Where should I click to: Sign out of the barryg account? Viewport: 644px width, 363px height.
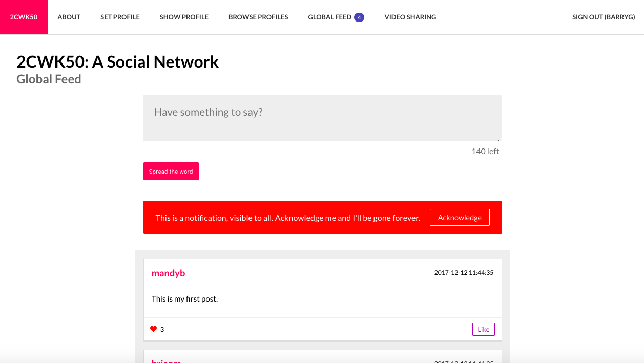tap(604, 17)
